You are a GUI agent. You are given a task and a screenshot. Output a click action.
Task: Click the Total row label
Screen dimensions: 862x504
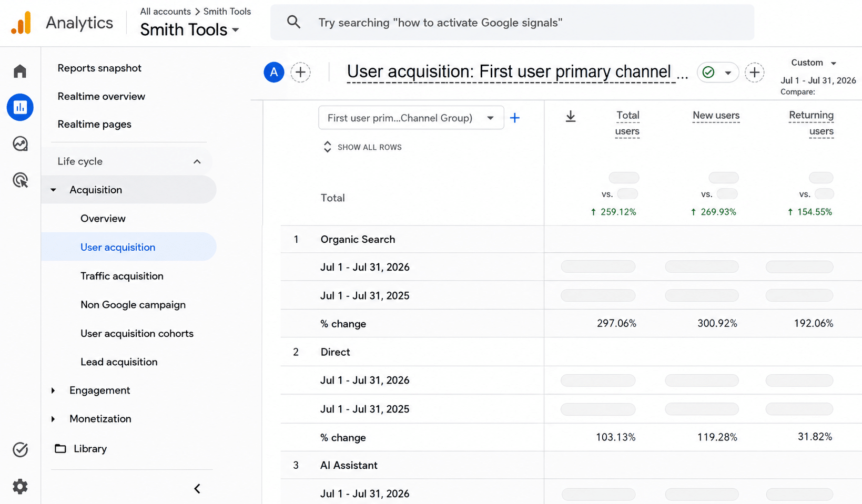[x=333, y=198]
